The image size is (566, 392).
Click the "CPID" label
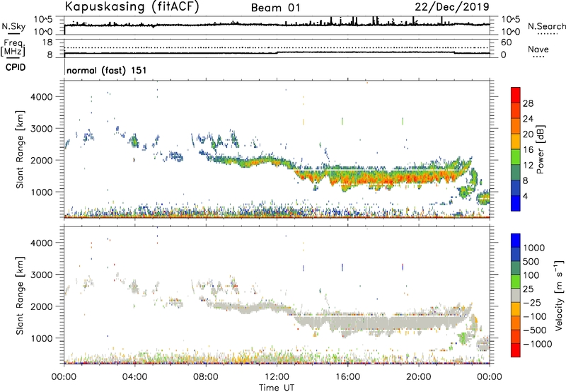16,67
